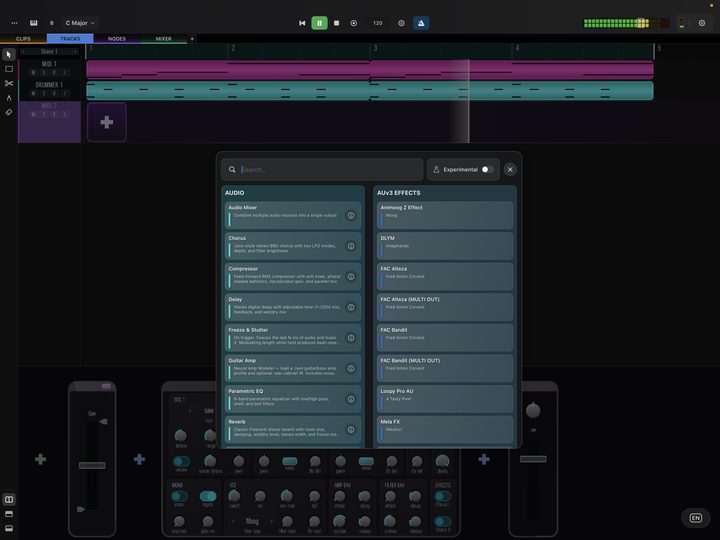Choose the Mela FX card
This screenshot has height=540, width=720.
[x=445, y=430]
